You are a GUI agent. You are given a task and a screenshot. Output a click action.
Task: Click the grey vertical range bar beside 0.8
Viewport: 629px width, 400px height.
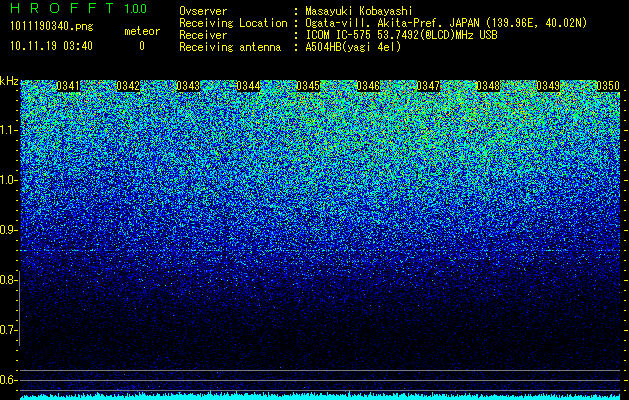tap(19, 308)
